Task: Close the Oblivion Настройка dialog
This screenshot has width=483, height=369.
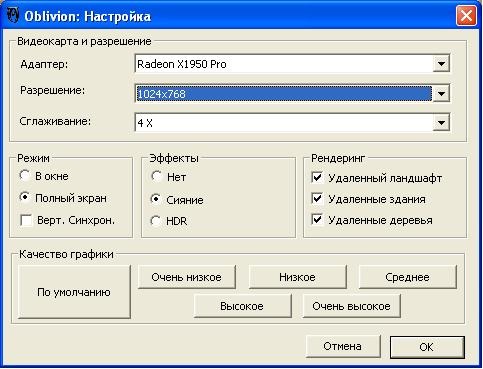Action: tap(466, 15)
